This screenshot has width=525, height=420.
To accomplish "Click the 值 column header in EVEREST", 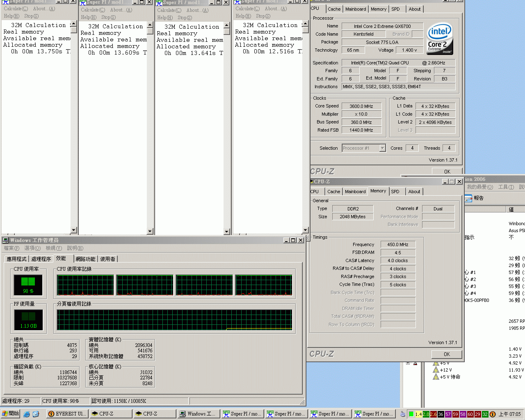I will (x=516, y=209).
